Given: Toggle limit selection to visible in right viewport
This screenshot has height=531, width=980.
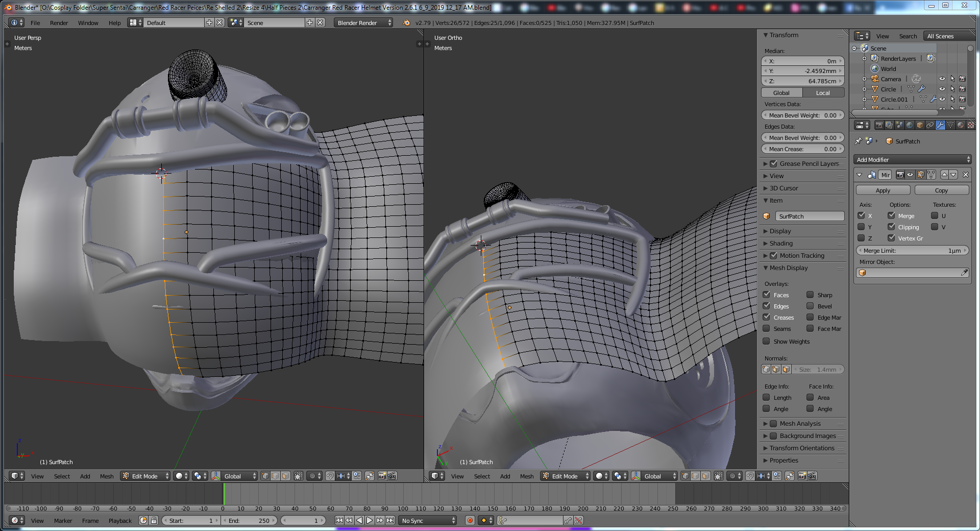Looking at the screenshot, I should tap(718, 476).
